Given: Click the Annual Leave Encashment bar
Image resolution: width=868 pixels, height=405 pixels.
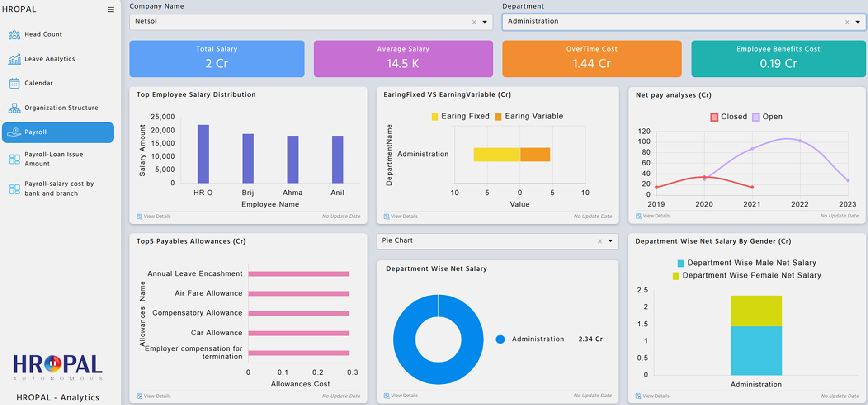Looking at the screenshot, I should click(x=299, y=274).
